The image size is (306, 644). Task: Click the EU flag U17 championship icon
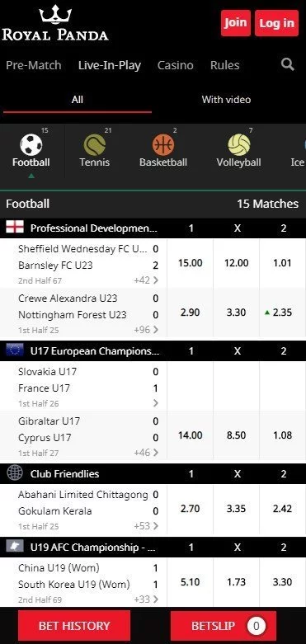click(15, 350)
